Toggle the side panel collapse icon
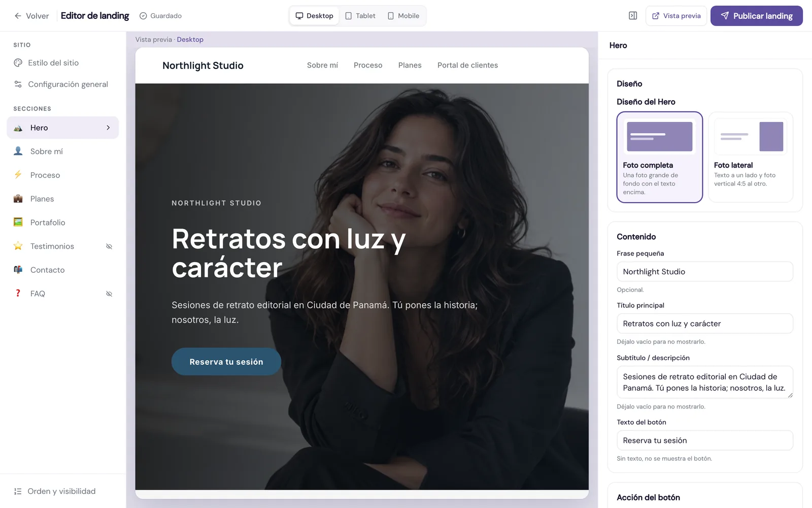 (633, 16)
